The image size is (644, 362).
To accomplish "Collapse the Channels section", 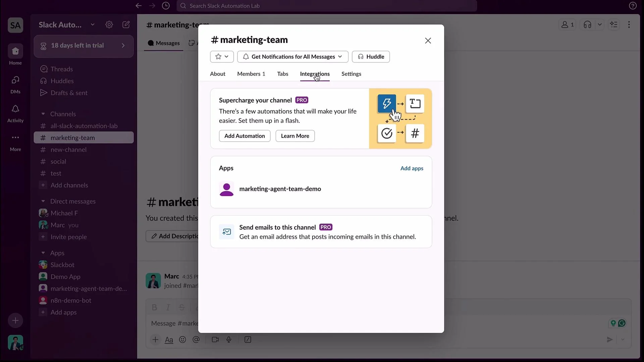I will point(43,114).
